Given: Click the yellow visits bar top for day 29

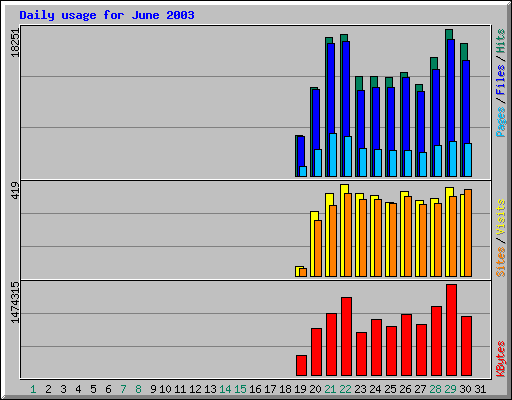Looking at the screenshot, I should point(449,192).
